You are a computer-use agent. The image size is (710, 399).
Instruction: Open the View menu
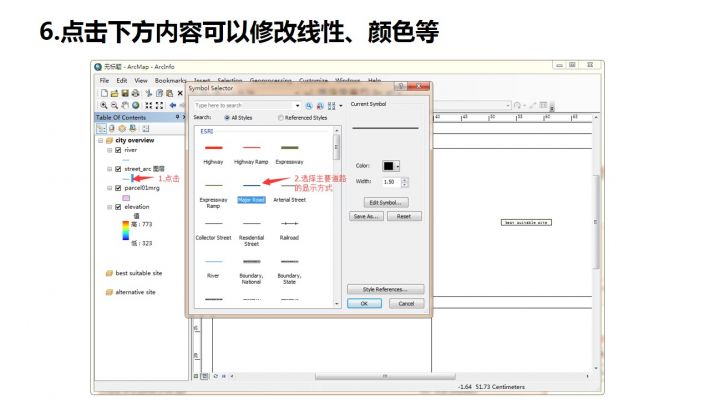tap(141, 80)
